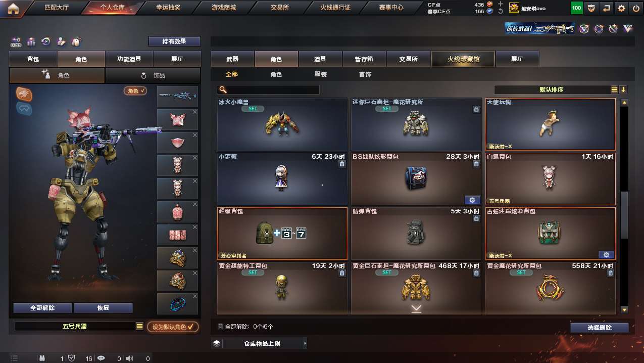This screenshot has width=644, height=363.
Task: Click the 全部解除 button
Action: (x=42, y=308)
